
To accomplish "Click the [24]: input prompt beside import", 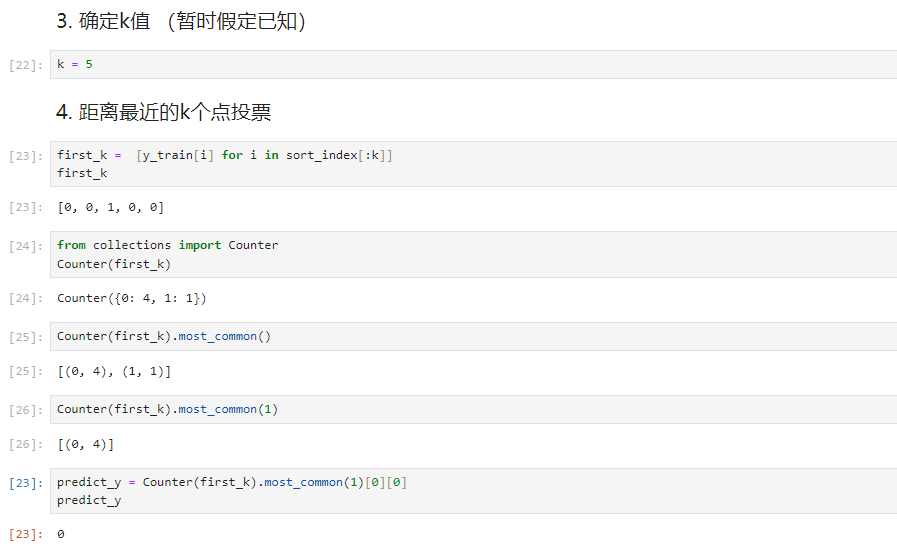I will tap(26, 246).
